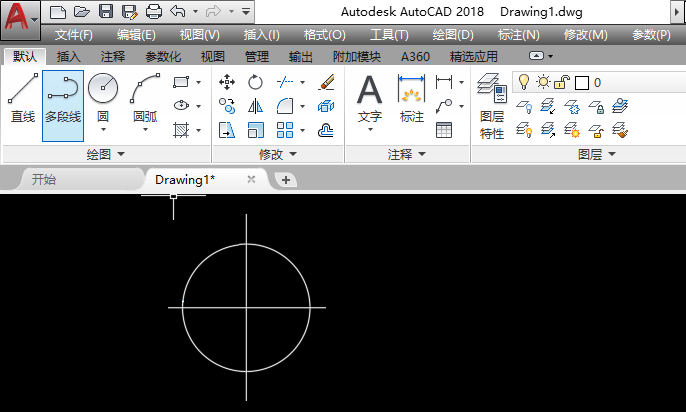Select the Ellipse draw tool
Viewport: 686px width, 412px height.
coord(181,105)
